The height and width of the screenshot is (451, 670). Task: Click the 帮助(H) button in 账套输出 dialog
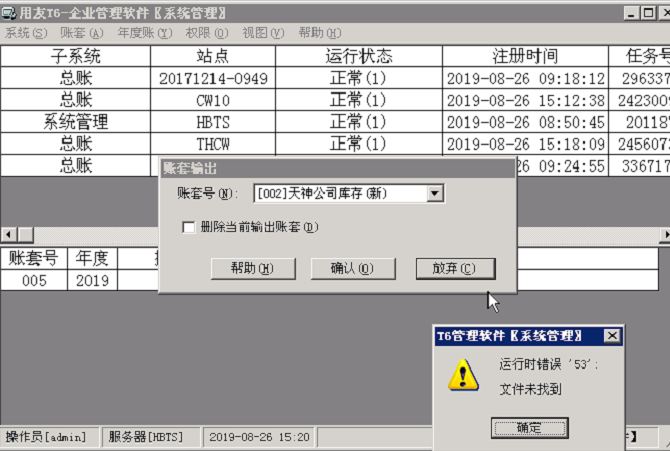[x=253, y=268]
